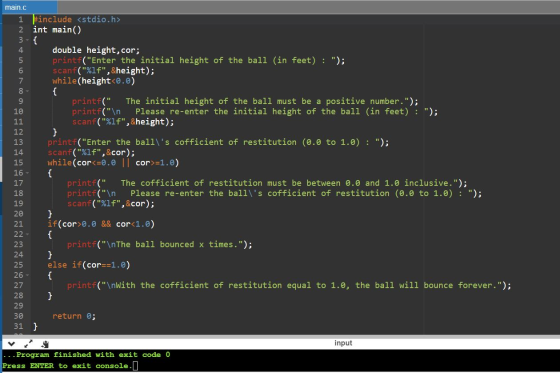Click the 'scanf("%lf",&height);' on line 6
This screenshot has height=373, width=560.
tap(104, 71)
